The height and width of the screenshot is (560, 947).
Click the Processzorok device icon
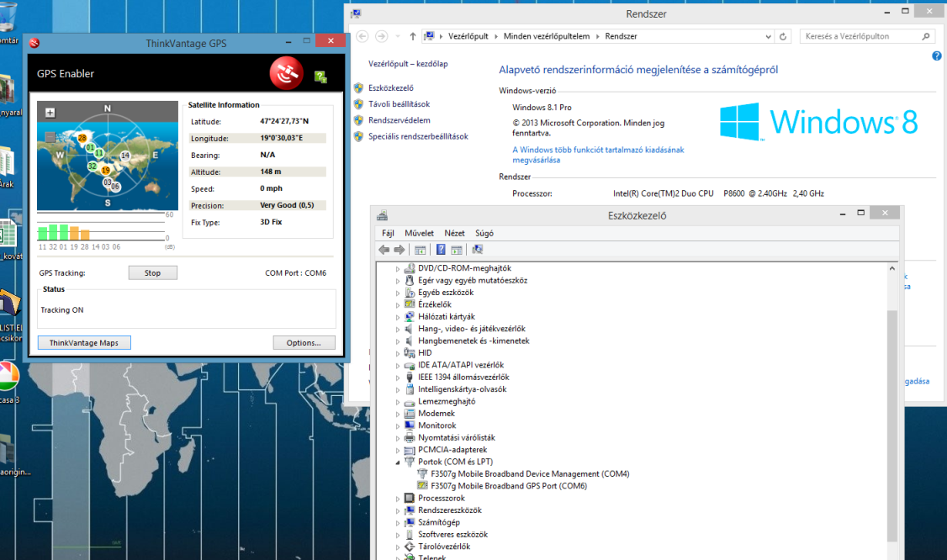[x=410, y=498]
